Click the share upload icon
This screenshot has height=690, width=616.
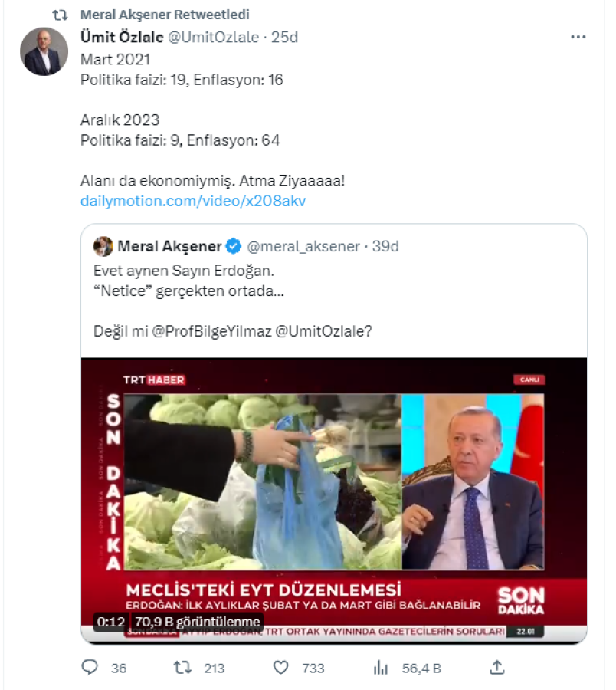pos(496,668)
